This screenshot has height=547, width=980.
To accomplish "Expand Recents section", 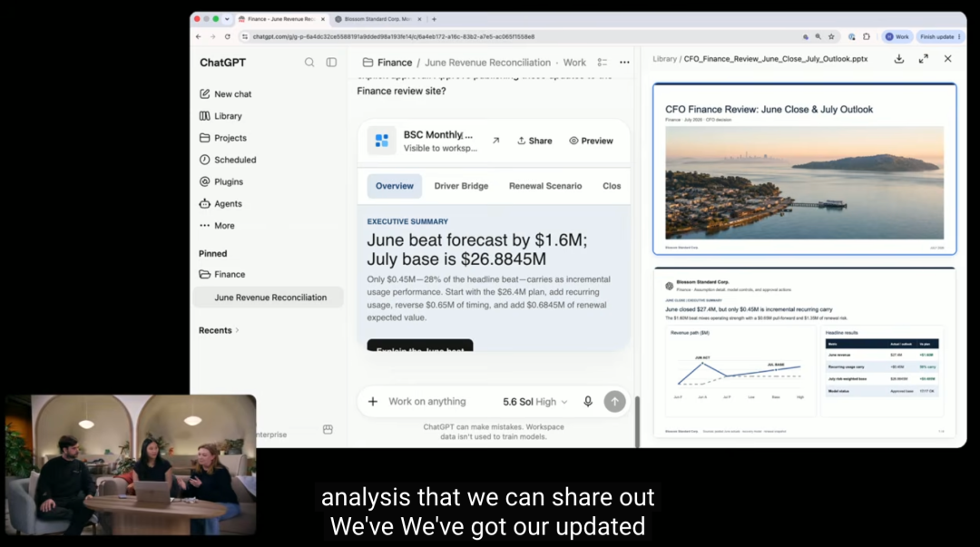I will [x=219, y=330].
